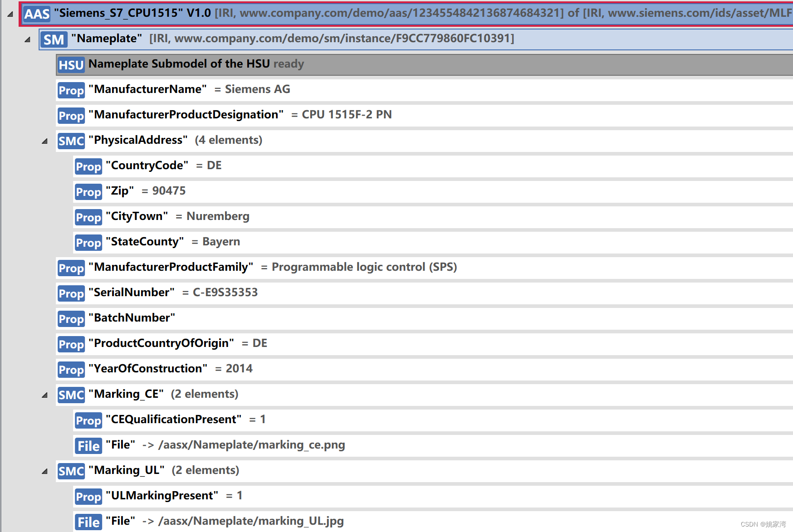The image size is (793, 532).
Task: Click Prop badge beside SerialNumber
Action: [x=71, y=293]
